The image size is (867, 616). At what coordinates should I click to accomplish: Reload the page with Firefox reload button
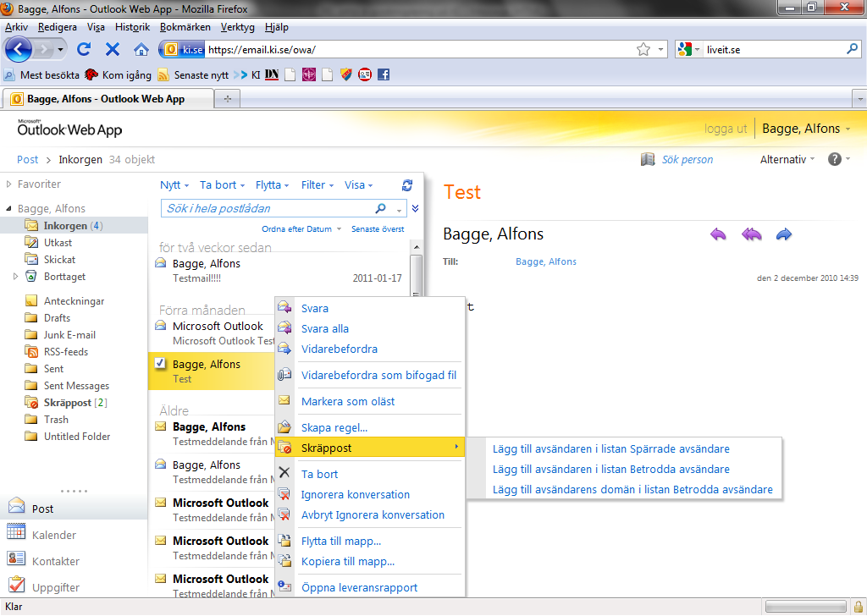coord(84,49)
